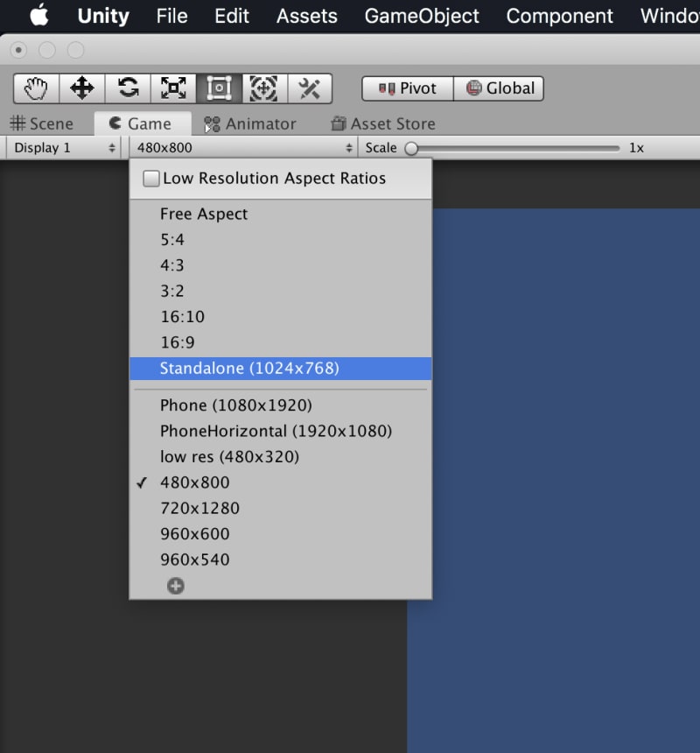Select Phone (1080x1920) resolution
Image resolution: width=700 pixels, height=753 pixels.
click(x=281, y=405)
